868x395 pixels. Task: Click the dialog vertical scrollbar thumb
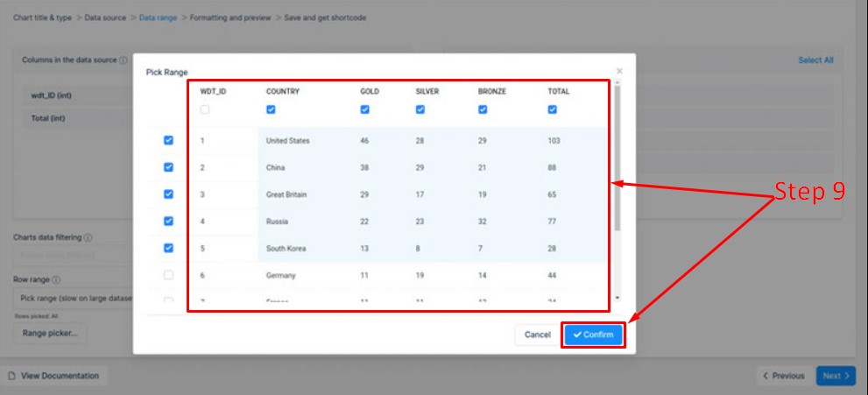point(617,158)
